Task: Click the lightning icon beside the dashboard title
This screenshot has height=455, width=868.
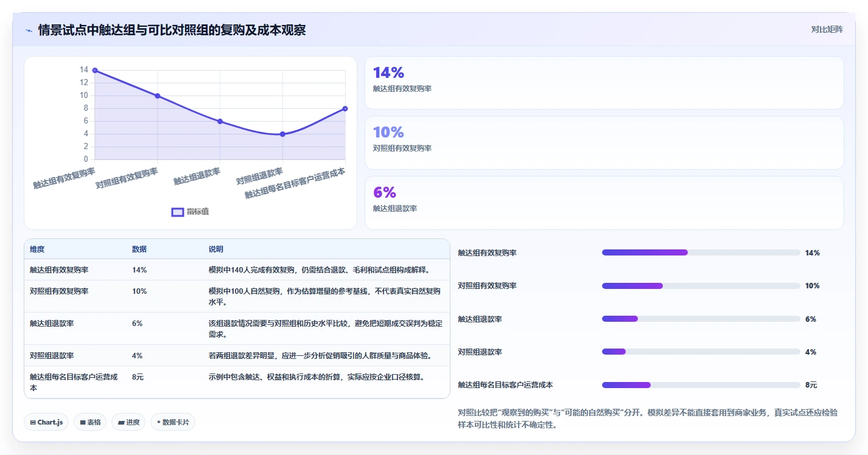Action: (29, 30)
